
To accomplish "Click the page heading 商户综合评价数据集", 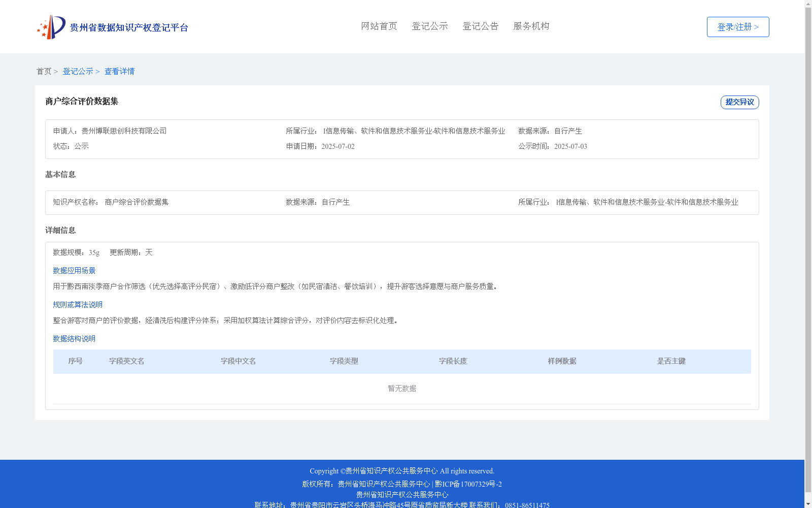I will pos(82,102).
